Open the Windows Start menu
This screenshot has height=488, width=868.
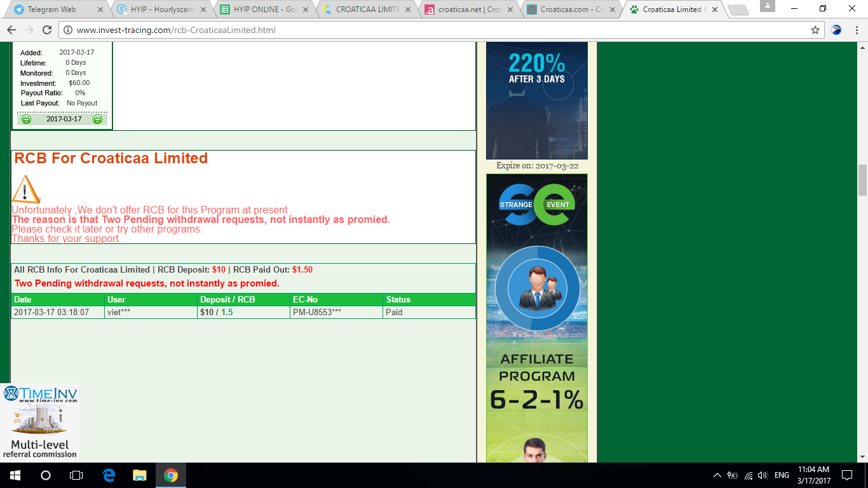point(15,475)
